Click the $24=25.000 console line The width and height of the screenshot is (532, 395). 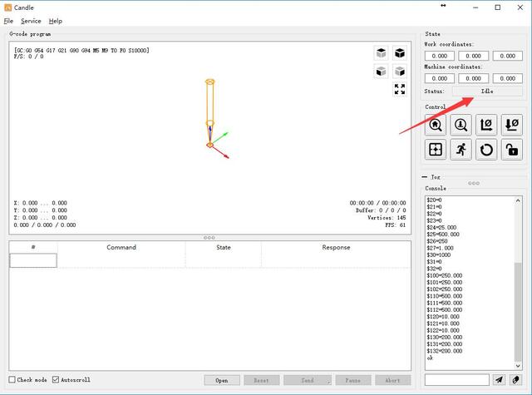(441, 227)
